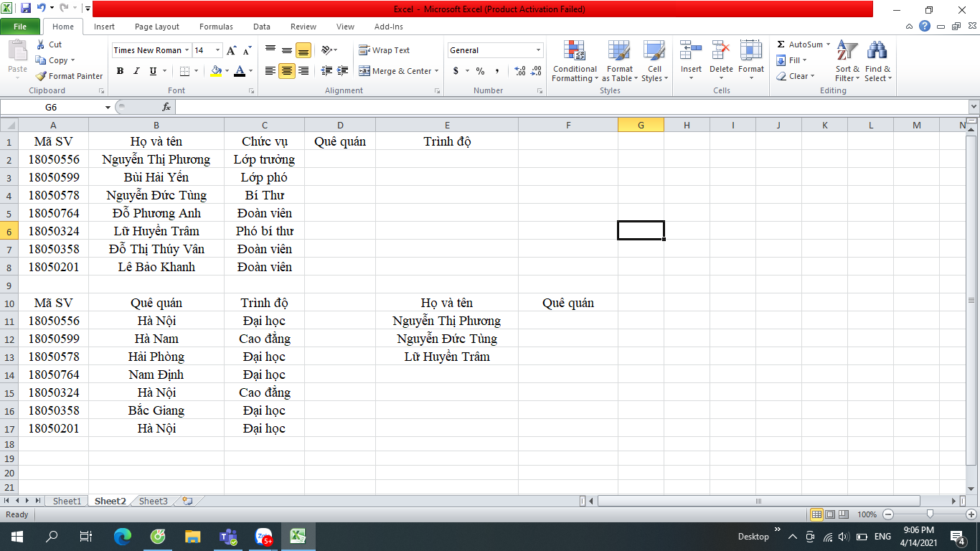
Task: Enable Align Text Right
Action: (x=303, y=71)
